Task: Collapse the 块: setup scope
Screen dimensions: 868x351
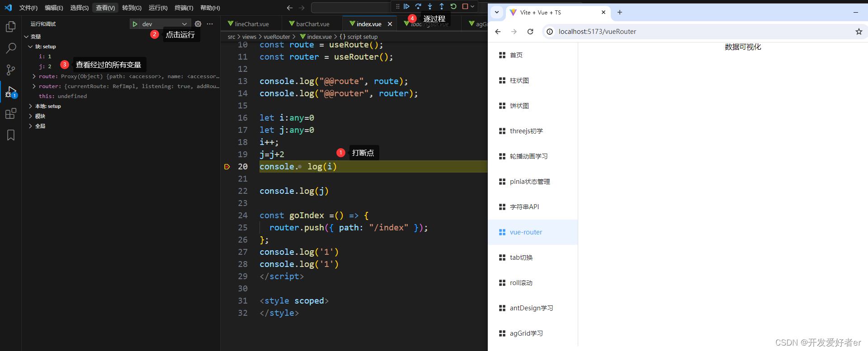Action: [30, 47]
